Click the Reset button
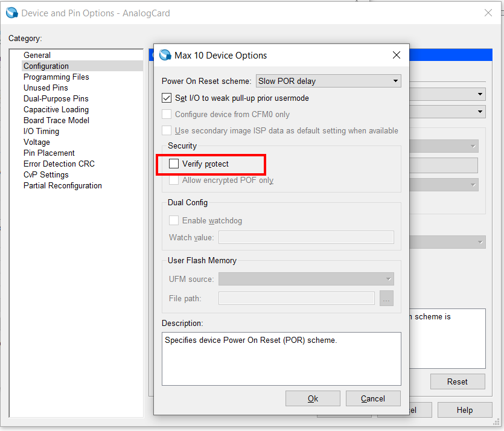Screen dimensions: 504x431 pos(458,382)
